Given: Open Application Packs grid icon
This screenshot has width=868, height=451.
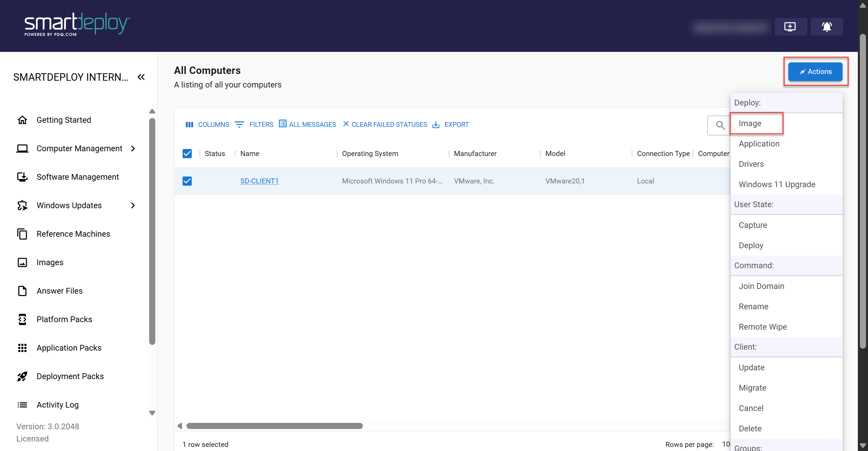Looking at the screenshot, I should pyautogui.click(x=22, y=348).
